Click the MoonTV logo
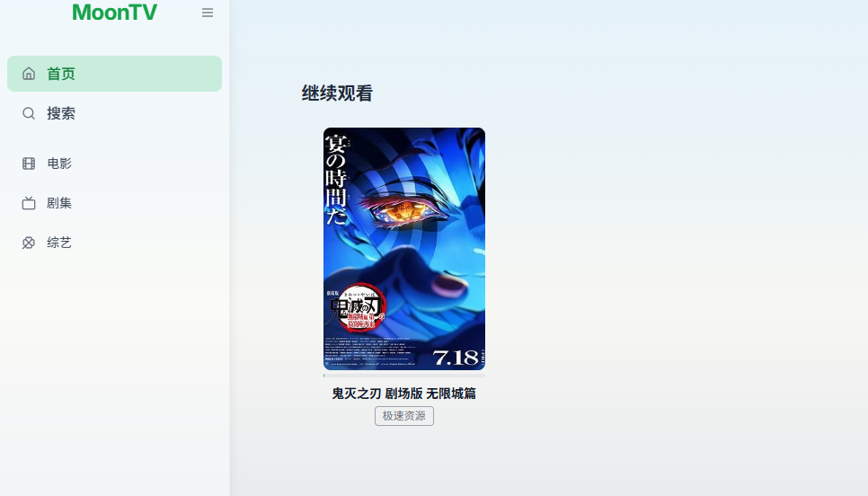The image size is (868, 496). (x=115, y=13)
